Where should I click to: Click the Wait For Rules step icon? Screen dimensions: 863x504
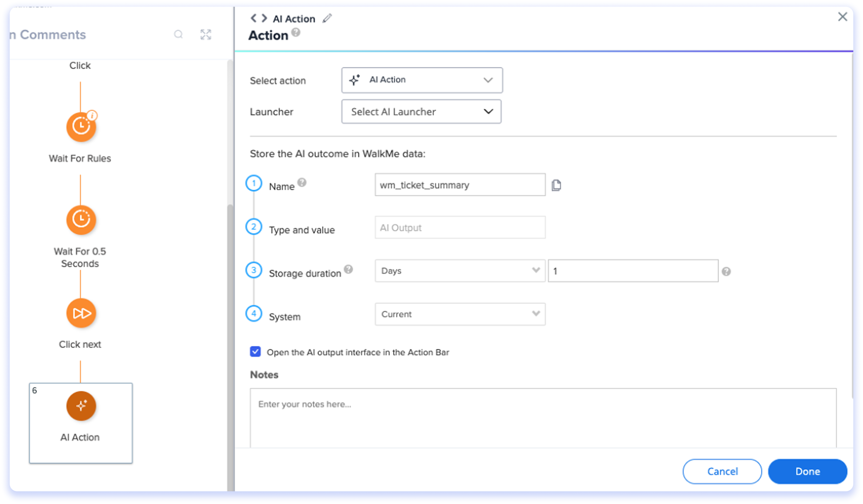pyautogui.click(x=81, y=127)
